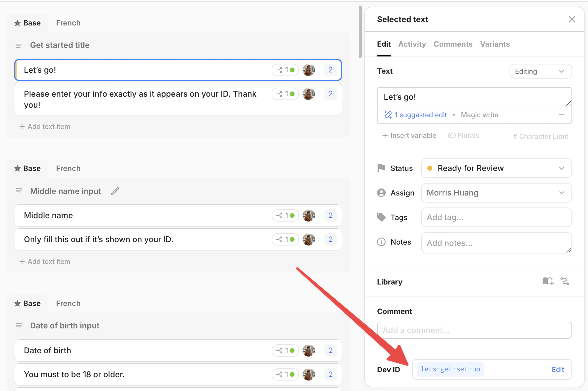Screen dimensions: 588x391
Task: Click the Add tag field
Action: click(x=496, y=217)
